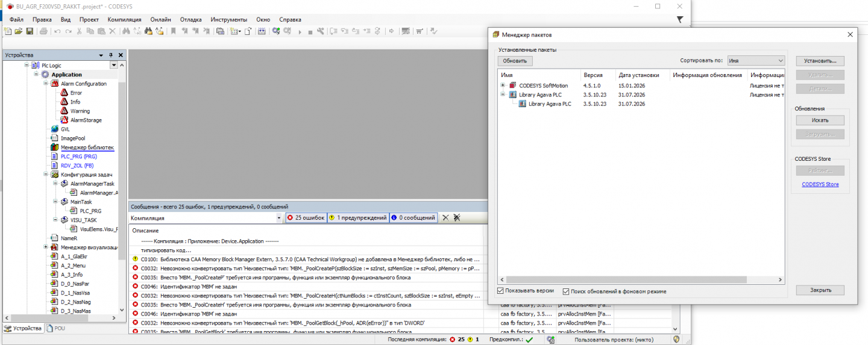This screenshot has height=345, width=868.
Task: Open the Онлайн menu
Action: pos(160,19)
